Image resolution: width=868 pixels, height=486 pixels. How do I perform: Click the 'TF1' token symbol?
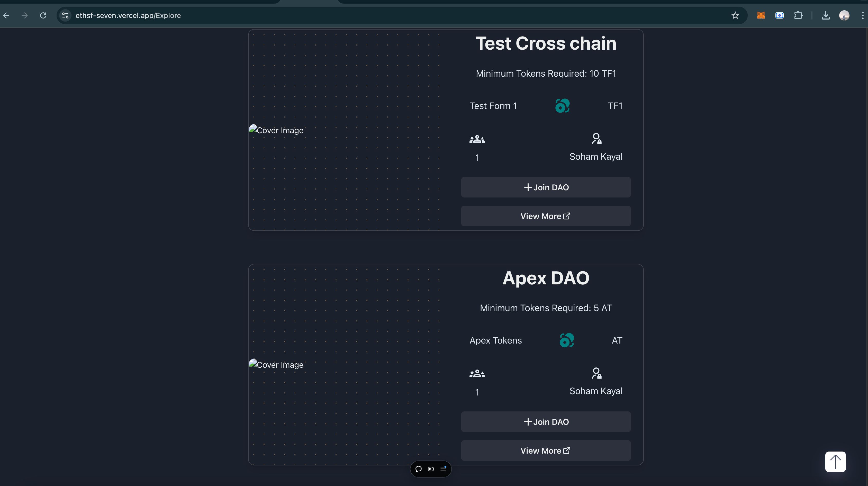point(615,106)
